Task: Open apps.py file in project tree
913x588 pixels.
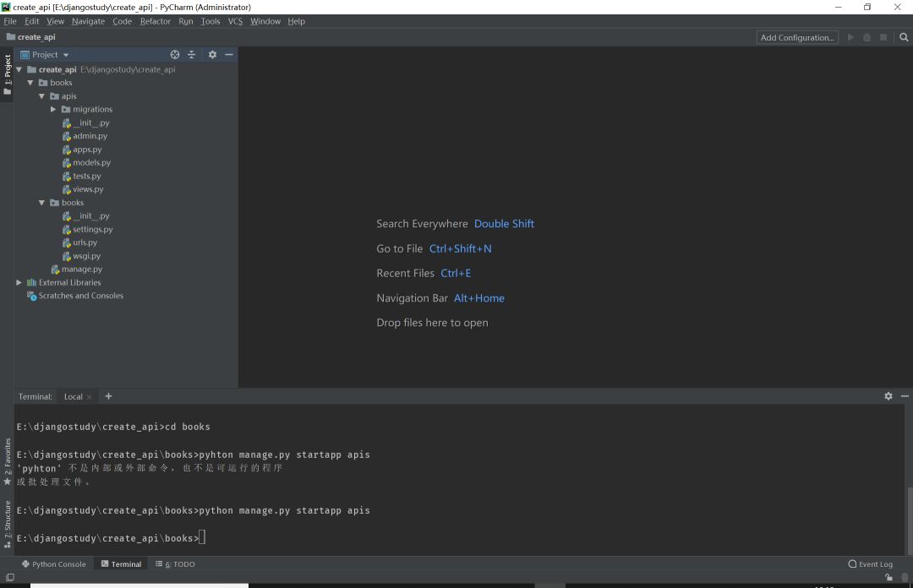Action: 87,149
